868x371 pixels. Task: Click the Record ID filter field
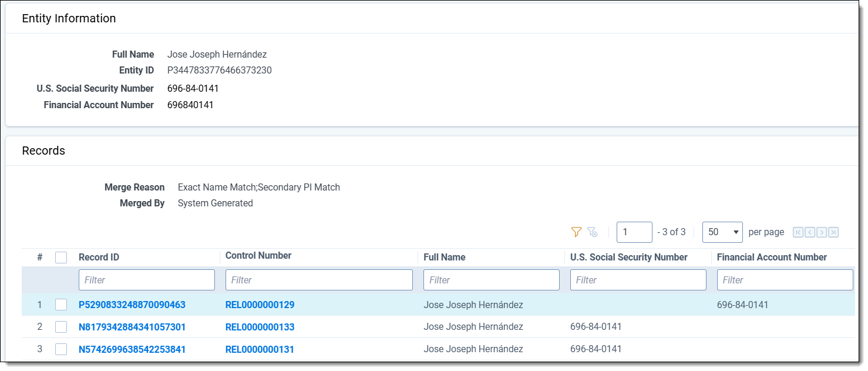click(x=146, y=280)
